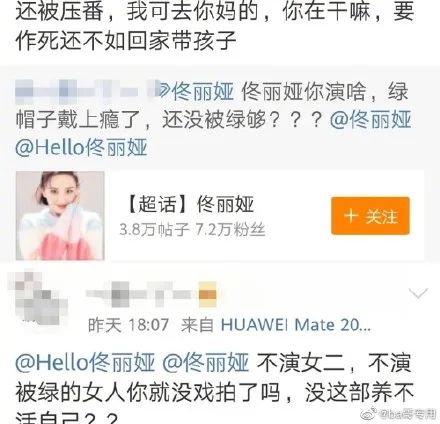This screenshot has width=440, height=424.
Task: Click the plus icon inside 关注 button
Action: pyautogui.click(x=351, y=216)
